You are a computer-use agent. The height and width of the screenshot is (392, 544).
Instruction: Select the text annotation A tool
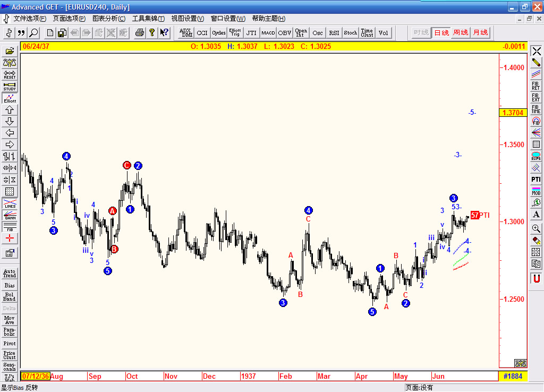pos(536,215)
